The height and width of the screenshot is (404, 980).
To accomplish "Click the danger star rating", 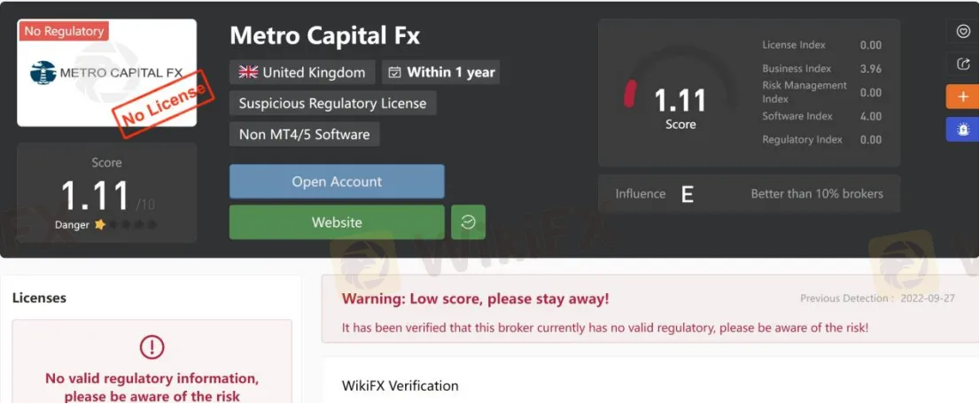I will (x=126, y=224).
